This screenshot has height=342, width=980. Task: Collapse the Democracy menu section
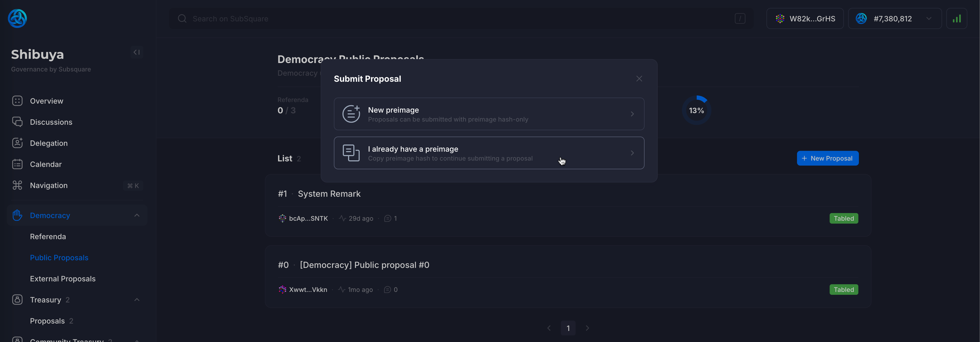coord(137,215)
